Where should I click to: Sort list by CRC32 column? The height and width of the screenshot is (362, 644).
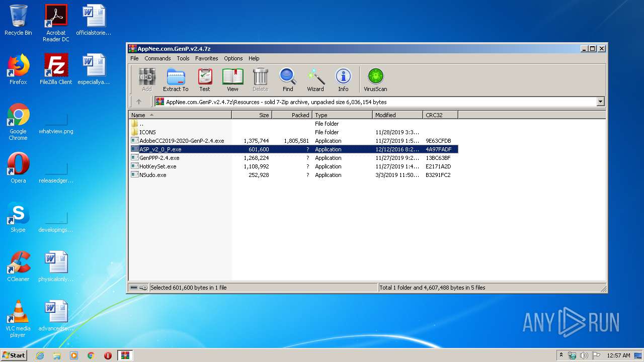pos(440,115)
